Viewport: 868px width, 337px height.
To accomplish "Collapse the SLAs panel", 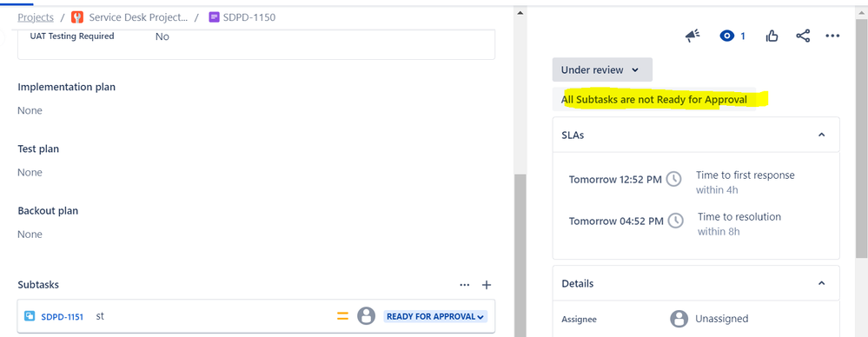I will [821, 135].
